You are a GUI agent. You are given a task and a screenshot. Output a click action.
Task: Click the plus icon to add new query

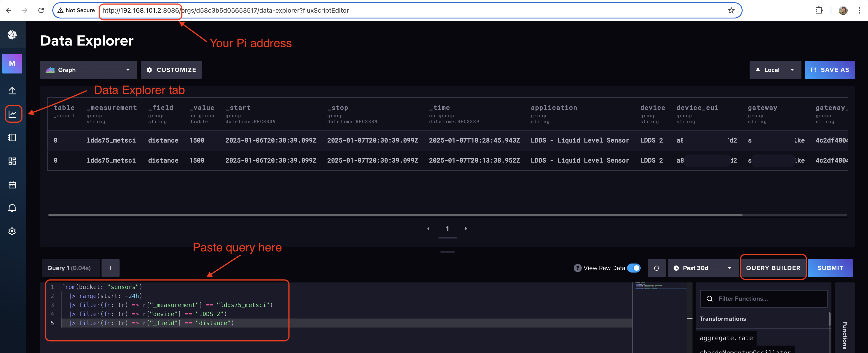click(110, 268)
